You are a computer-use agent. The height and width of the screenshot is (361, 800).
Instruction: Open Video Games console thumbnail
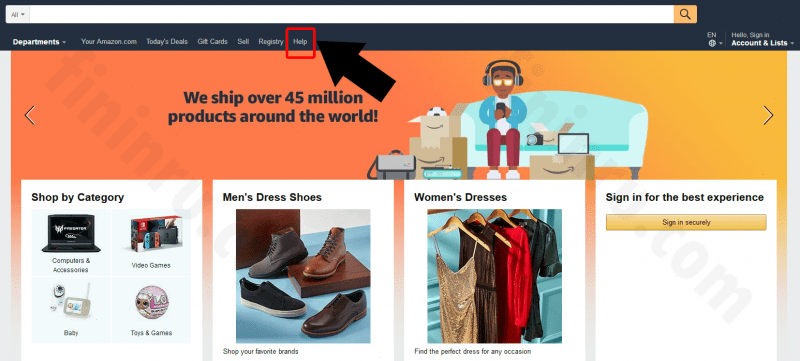[156, 235]
